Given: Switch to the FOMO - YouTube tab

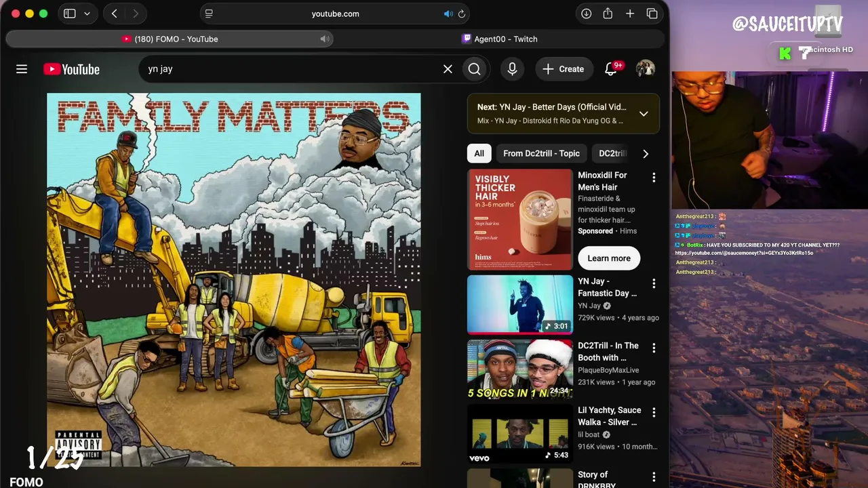Looking at the screenshot, I should 170,39.
